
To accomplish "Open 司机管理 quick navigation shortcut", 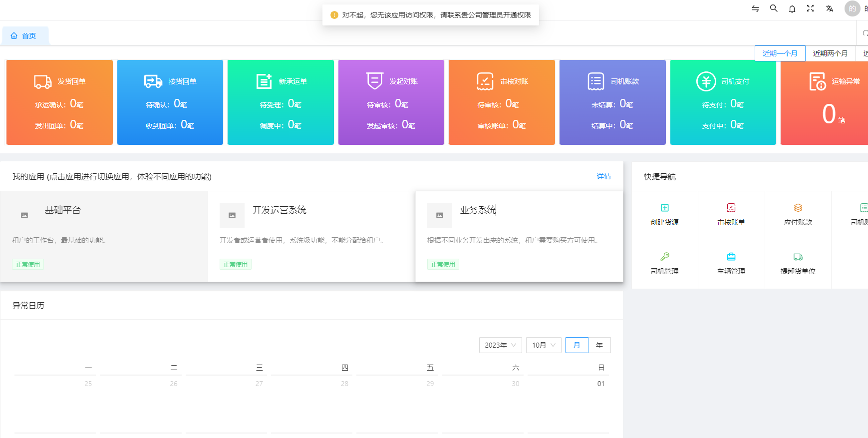I will click(665, 264).
